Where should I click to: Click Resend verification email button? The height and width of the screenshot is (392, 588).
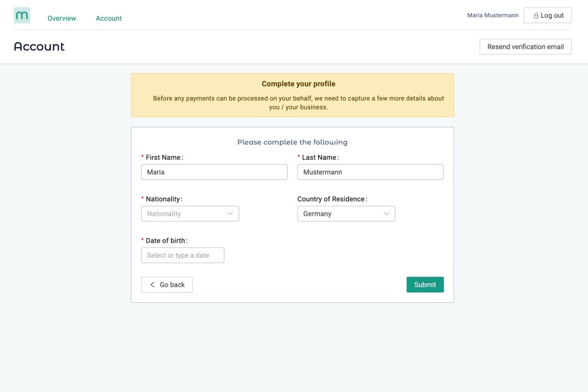tap(525, 47)
